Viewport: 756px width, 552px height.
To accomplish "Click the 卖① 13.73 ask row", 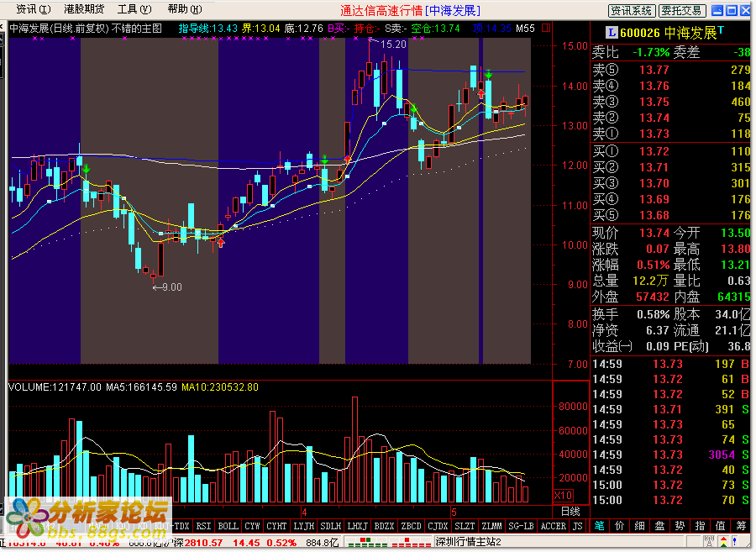I will (x=670, y=134).
